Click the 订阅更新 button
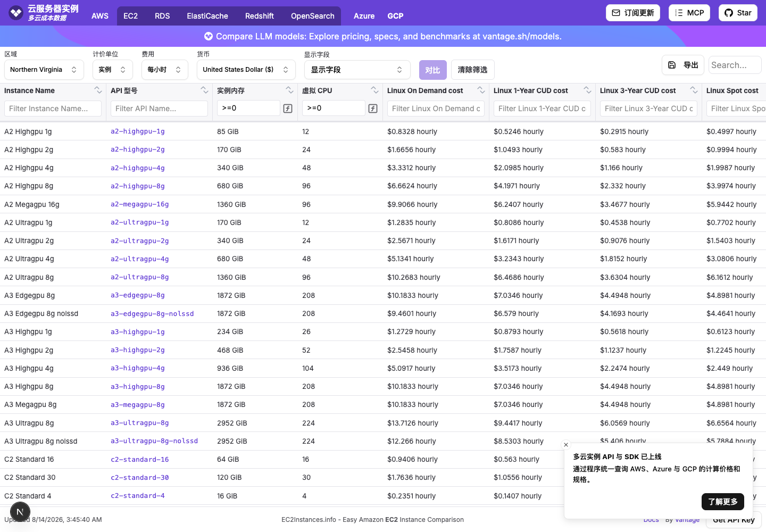The width and height of the screenshot is (766, 532). click(633, 13)
